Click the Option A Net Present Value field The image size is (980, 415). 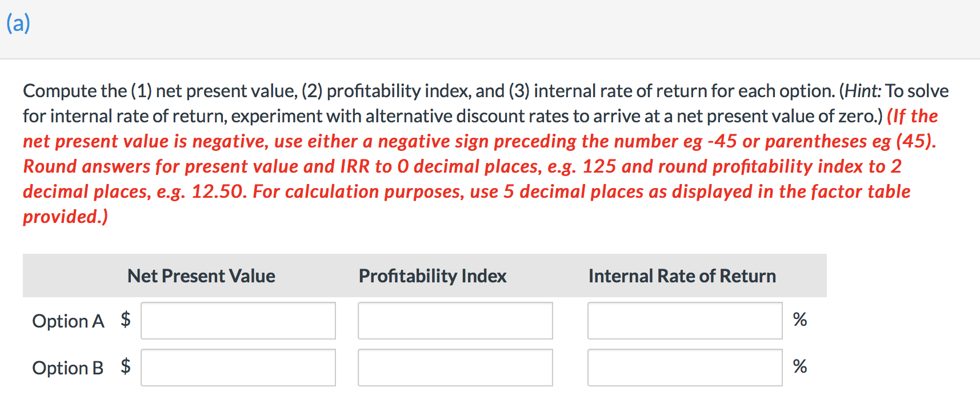tap(238, 321)
